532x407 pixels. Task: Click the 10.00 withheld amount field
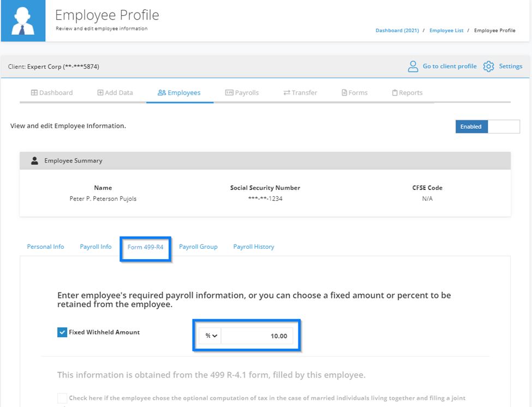click(257, 336)
